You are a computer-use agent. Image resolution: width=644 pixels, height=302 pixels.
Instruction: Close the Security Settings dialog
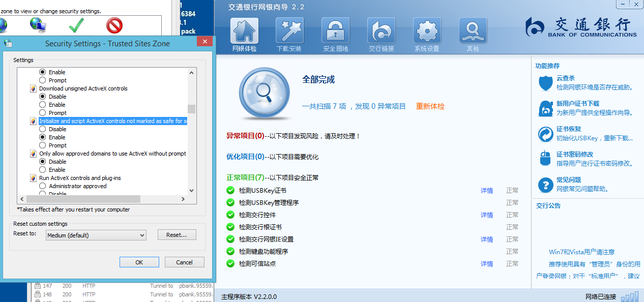[205, 42]
